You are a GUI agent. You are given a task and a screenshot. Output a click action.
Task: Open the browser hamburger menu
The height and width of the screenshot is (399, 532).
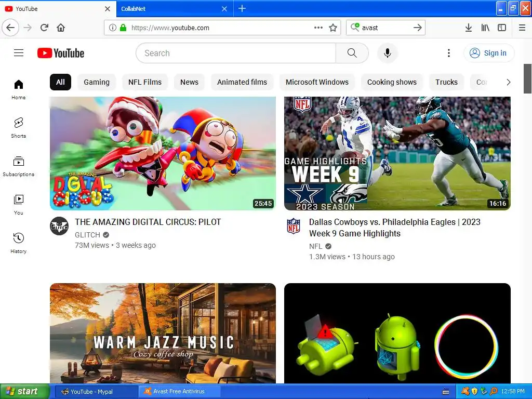point(522,28)
